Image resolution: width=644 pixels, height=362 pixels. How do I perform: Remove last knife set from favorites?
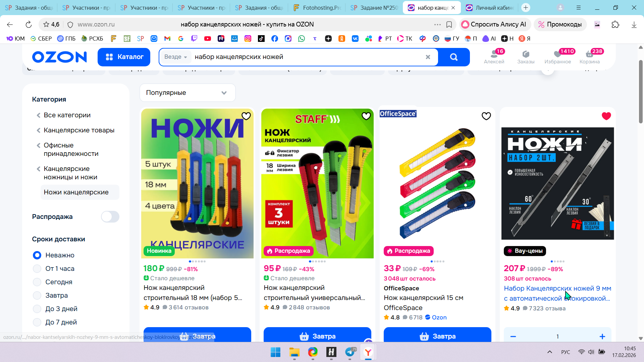[x=606, y=116]
